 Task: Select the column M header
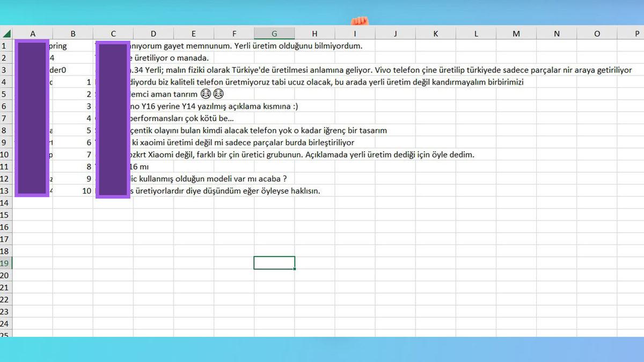point(516,34)
